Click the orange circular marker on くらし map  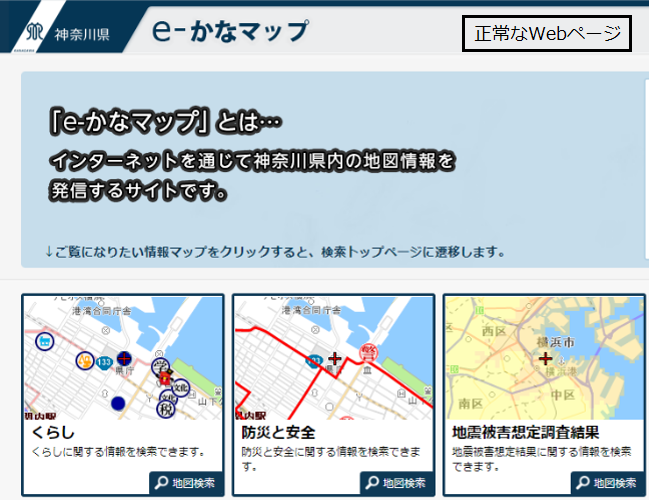click(85, 359)
